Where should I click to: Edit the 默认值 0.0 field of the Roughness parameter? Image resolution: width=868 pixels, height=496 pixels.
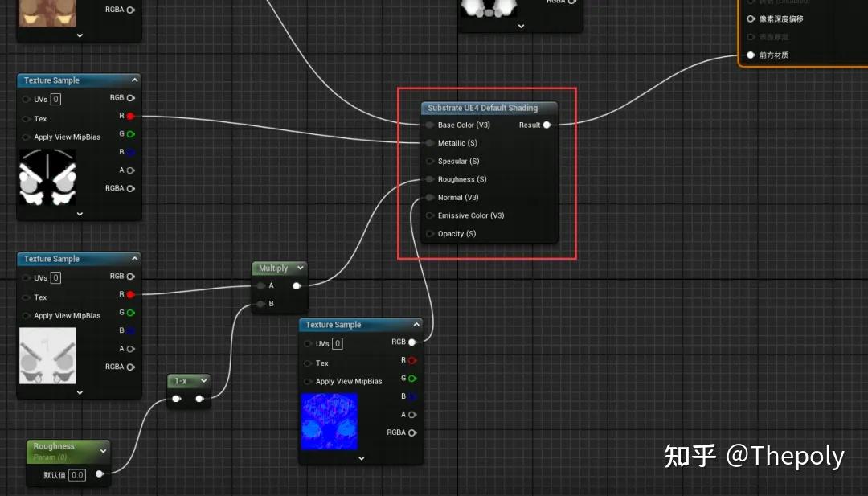(77, 474)
